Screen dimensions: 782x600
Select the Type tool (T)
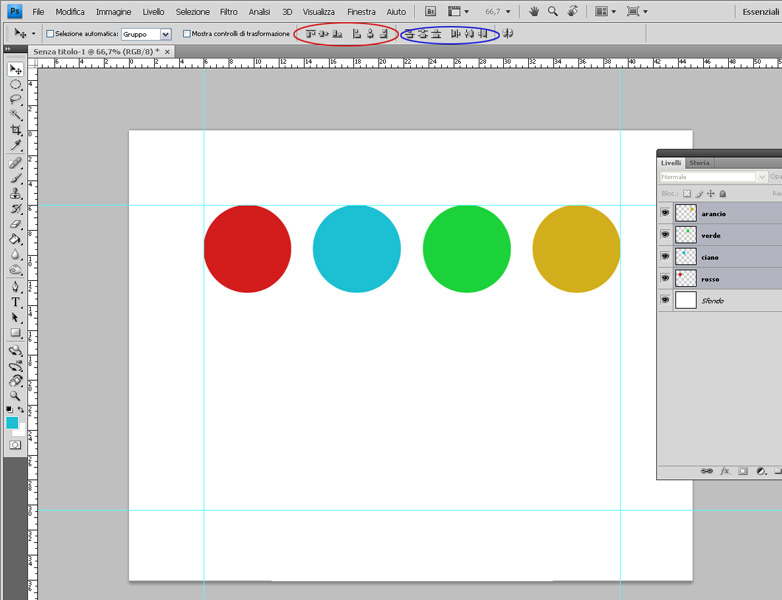[x=16, y=302]
